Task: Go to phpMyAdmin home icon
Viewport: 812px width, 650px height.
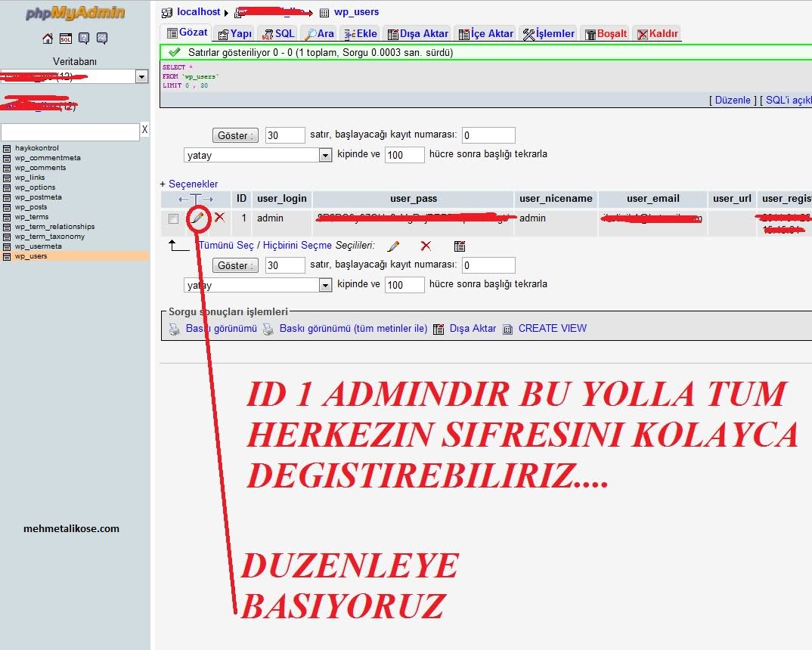Action: tap(47, 39)
